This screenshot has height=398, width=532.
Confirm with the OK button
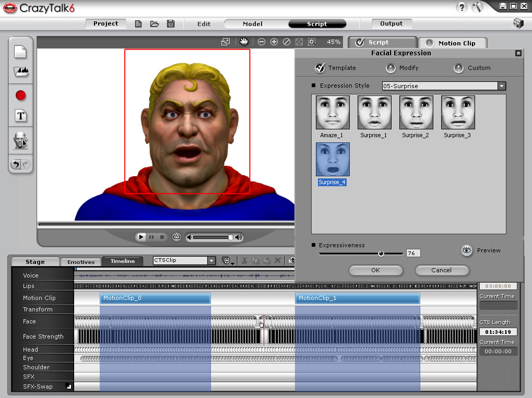(375, 270)
